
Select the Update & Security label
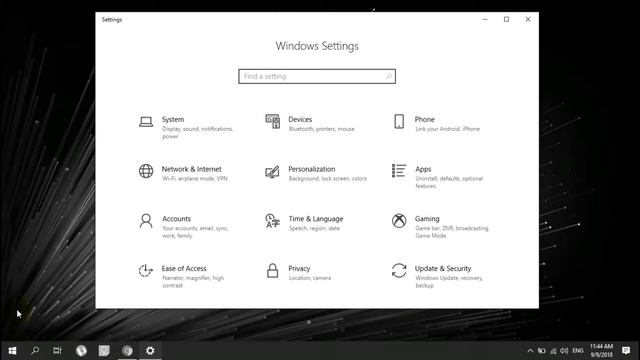443,269
